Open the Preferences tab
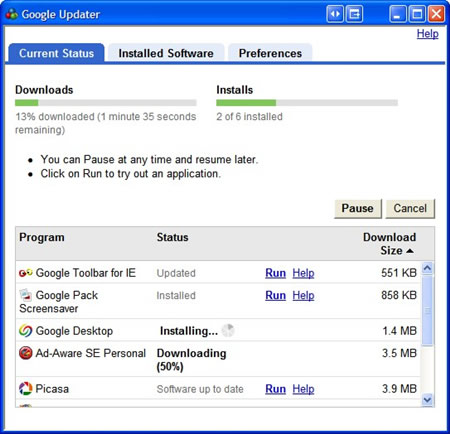The image size is (450, 434). (270, 53)
